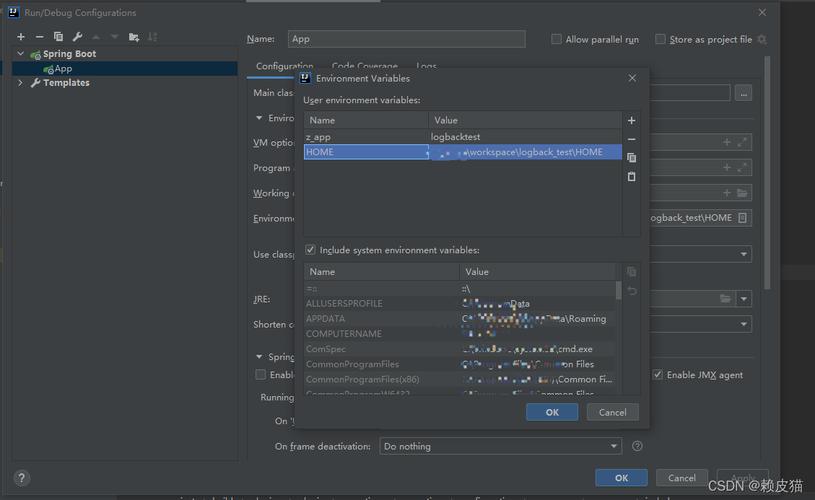Open Use classpath of module dropdown arrow
Image resolution: width=815 pixels, height=500 pixels.
744,254
